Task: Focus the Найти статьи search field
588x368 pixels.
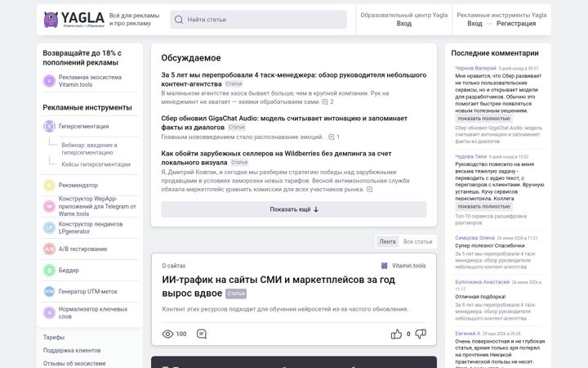Action: pyautogui.click(x=258, y=20)
